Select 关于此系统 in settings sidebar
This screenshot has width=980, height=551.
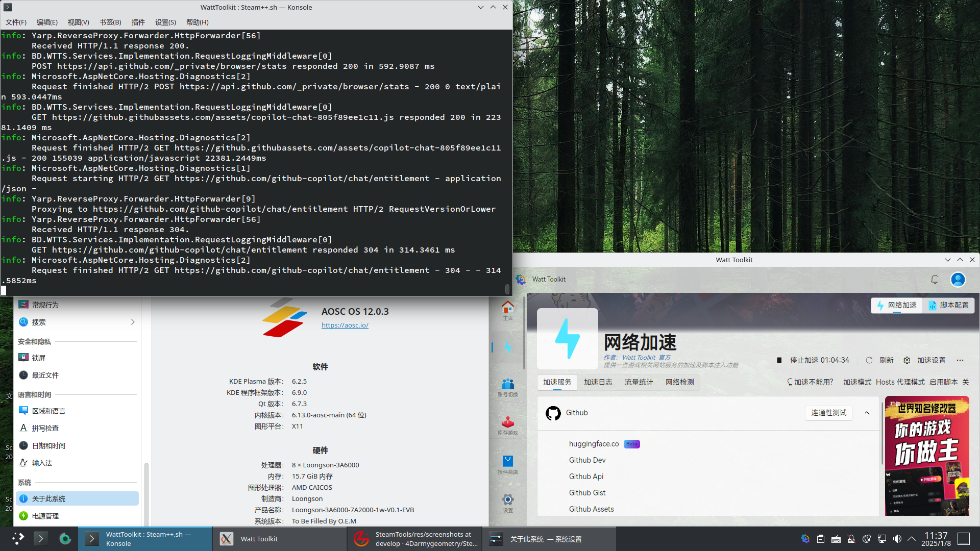pyautogui.click(x=77, y=498)
